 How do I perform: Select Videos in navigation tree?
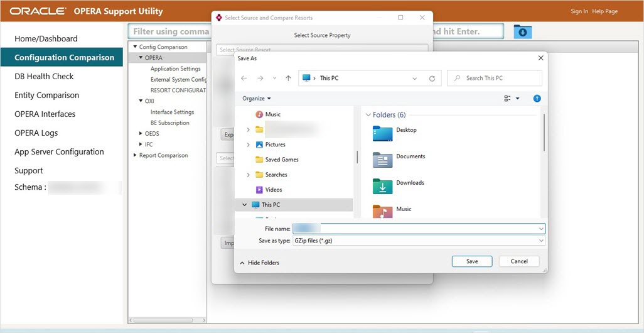click(x=274, y=190)
